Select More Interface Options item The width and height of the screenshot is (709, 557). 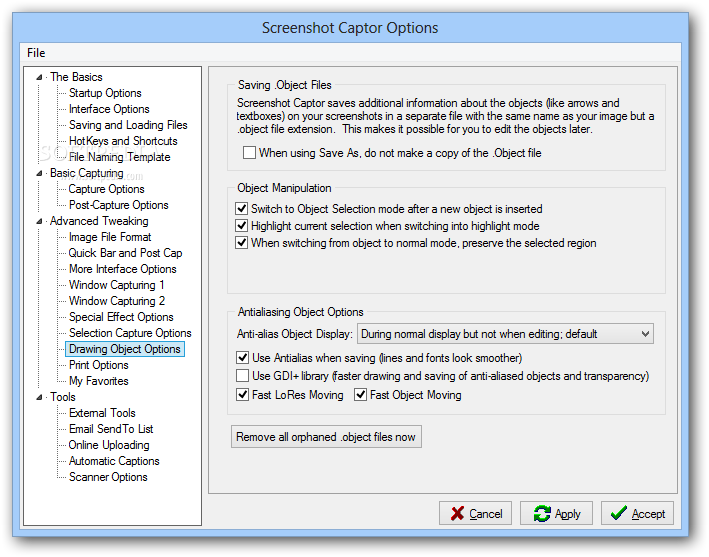[x=123, y=269]
